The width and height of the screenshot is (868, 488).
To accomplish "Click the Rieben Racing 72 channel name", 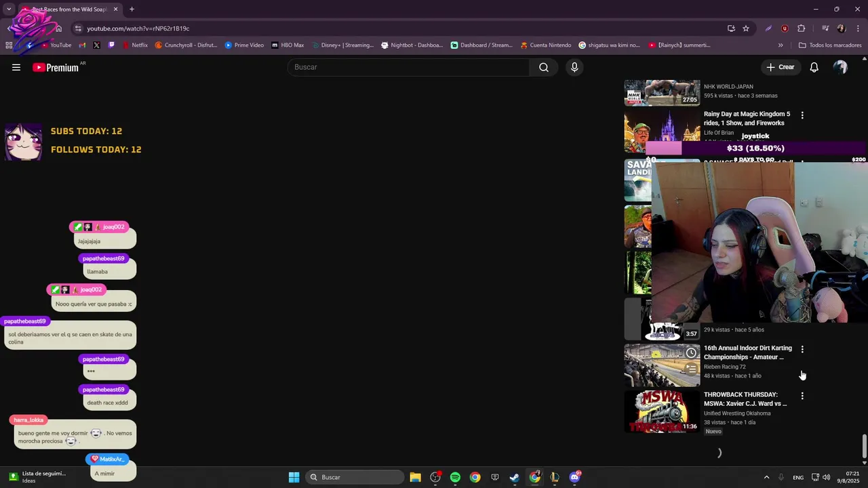I will [x=724, y=367].
